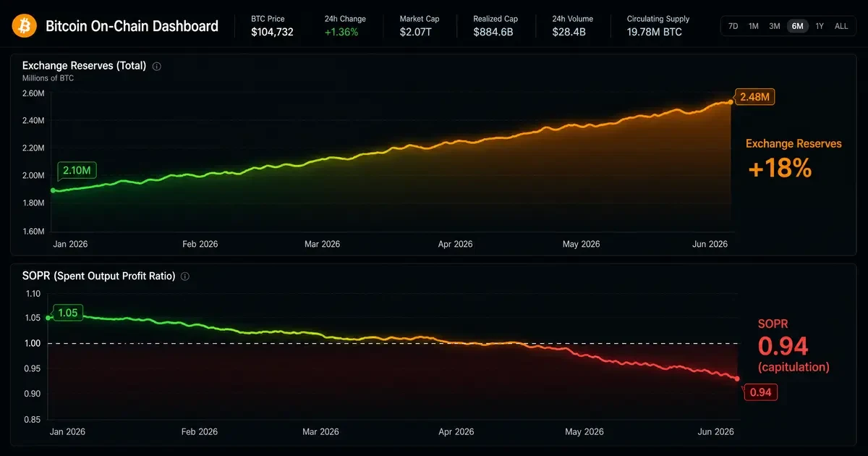Click the 2.10M start label on reserves chart
This screenshot has width=868, height=456.
[x=77, y=172]
